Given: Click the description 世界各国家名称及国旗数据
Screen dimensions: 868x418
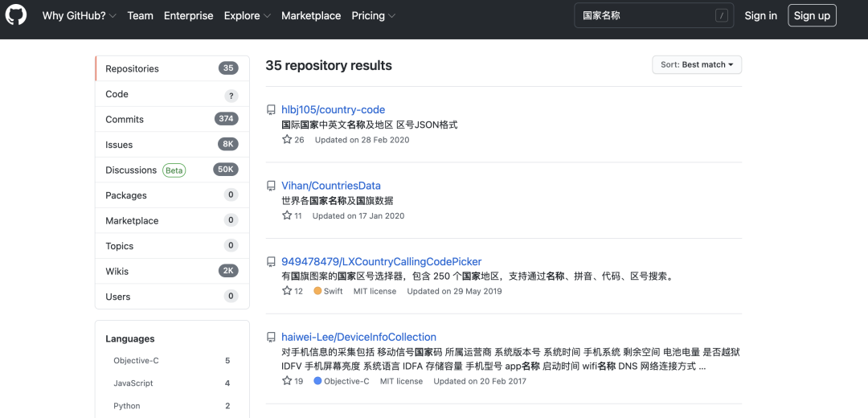Looking at the screenshot, I should click(x=337, y=200).
